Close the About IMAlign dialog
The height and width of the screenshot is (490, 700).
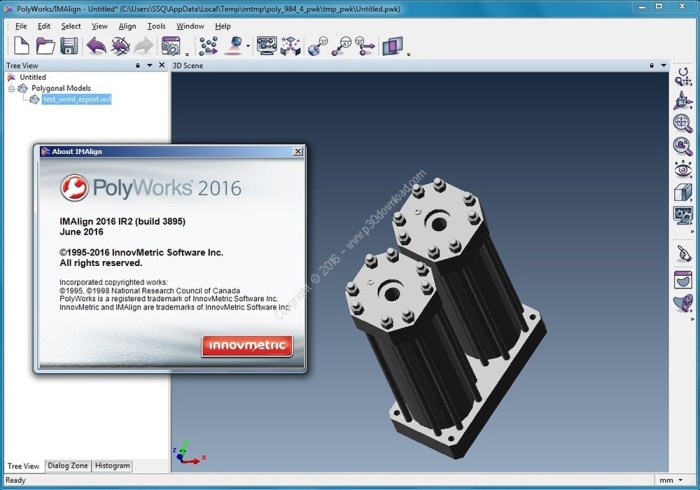click(298, 152)
